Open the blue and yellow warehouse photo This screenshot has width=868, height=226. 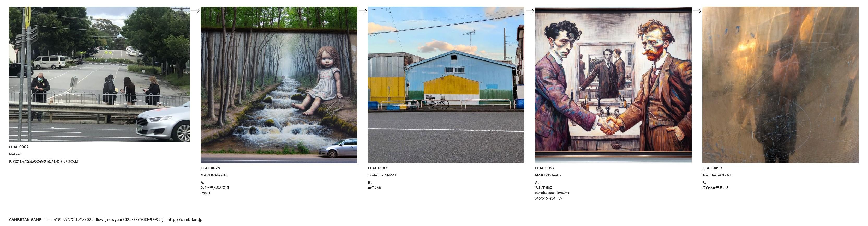(446, 85)
